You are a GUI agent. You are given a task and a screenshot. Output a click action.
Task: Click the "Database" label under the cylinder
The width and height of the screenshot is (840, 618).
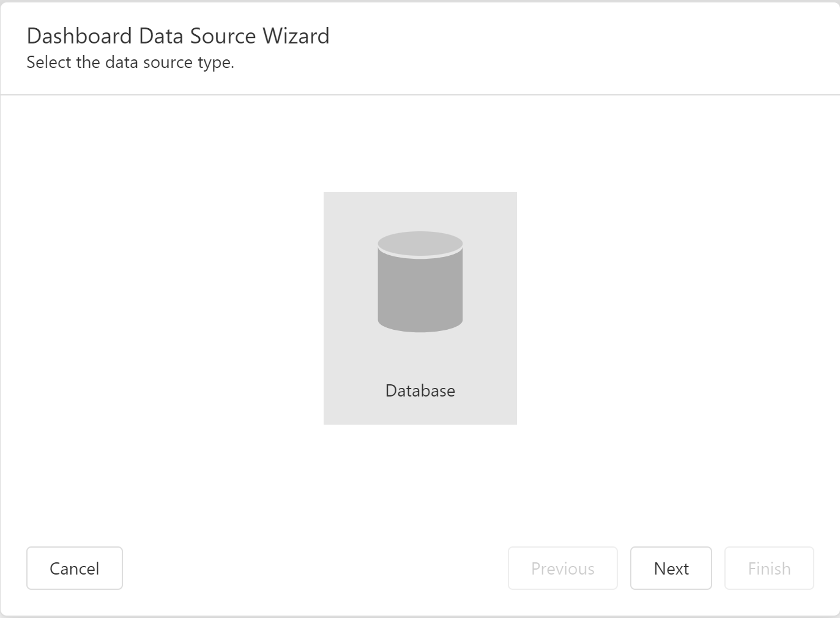(x=420, y=391)
